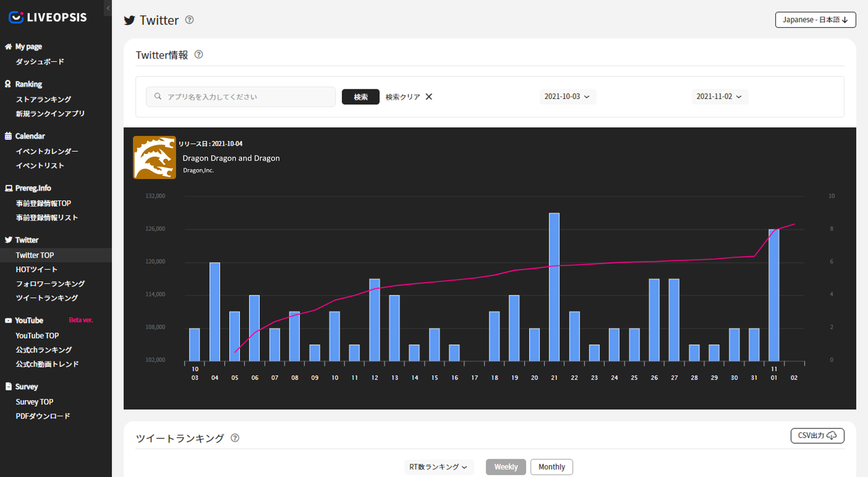Select the Monthly toggle

point(552,467)
